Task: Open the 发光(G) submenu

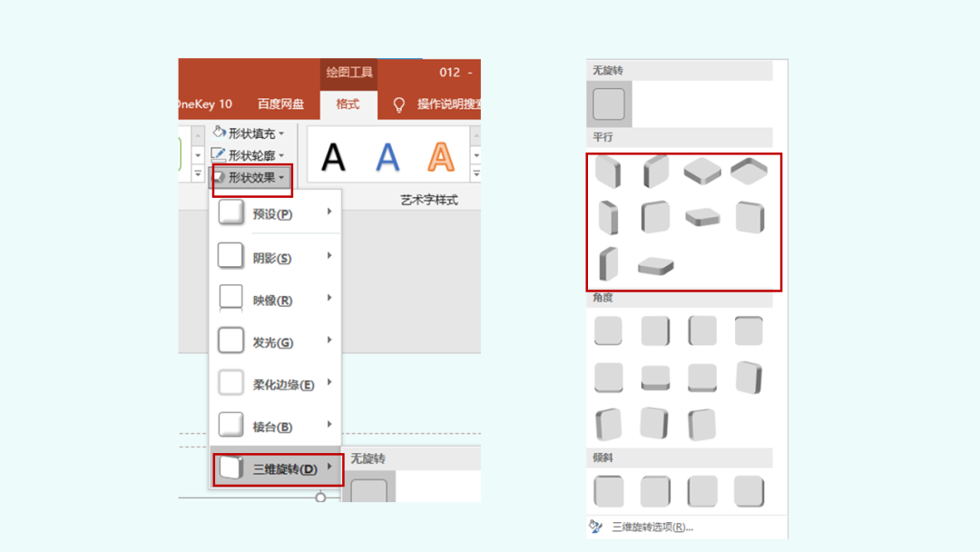Action: coord(276,342)
